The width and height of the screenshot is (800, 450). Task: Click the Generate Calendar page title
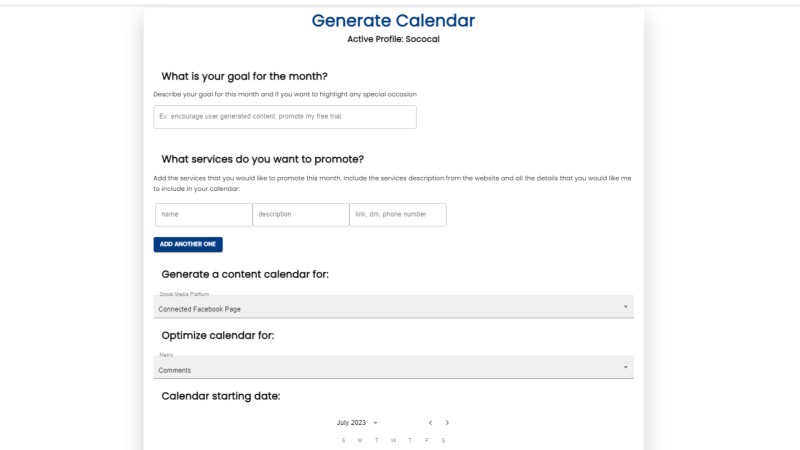pyautogui.click(x=393, y=20)
